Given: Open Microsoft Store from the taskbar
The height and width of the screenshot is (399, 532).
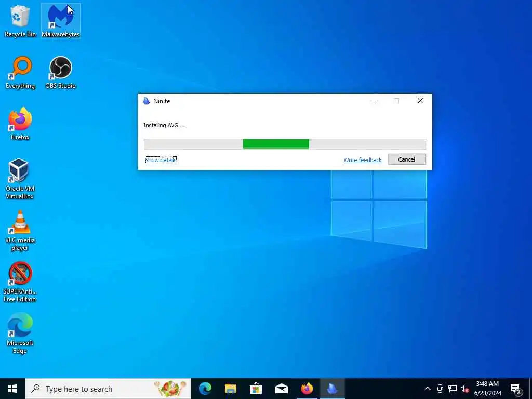Looking at the screenshot, I should coord(256,389).
